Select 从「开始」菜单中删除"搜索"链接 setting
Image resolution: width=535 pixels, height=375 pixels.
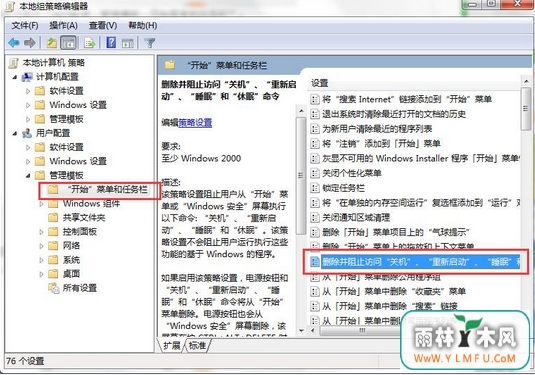[390, 306]
